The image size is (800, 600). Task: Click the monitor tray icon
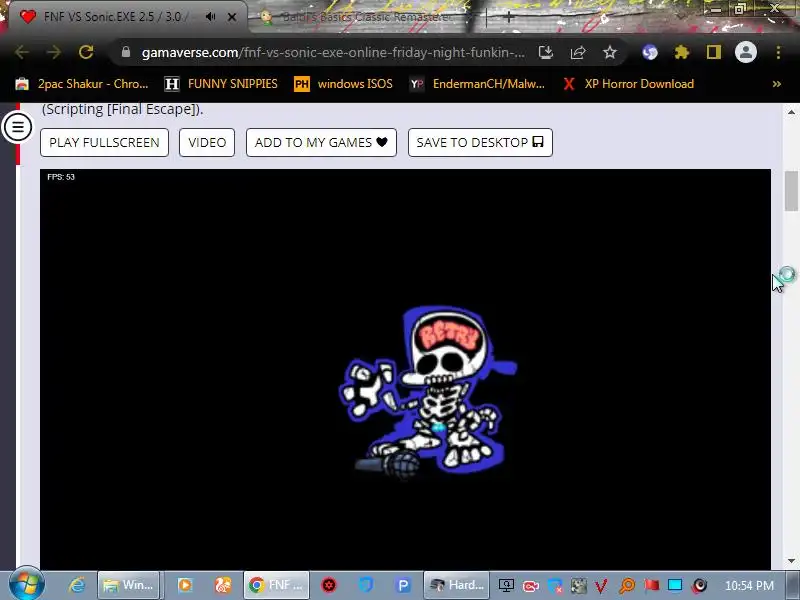(x=506, y=585)
